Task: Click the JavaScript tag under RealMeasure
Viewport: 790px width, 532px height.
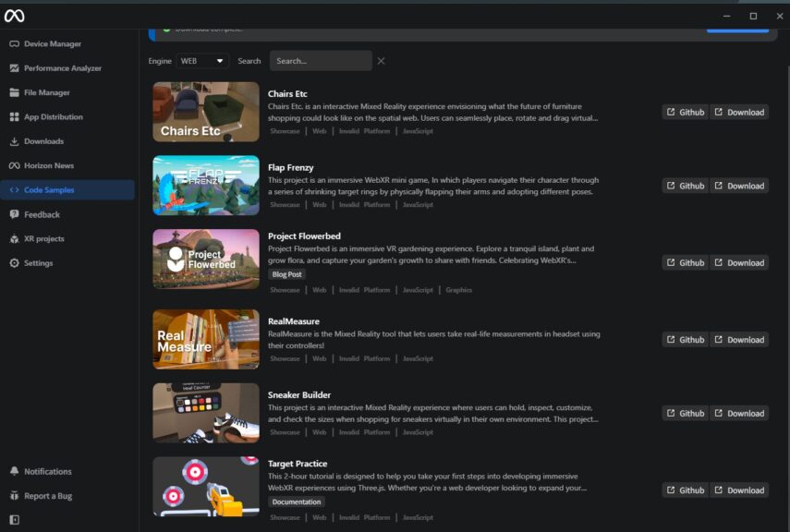Action: [418, 358]
